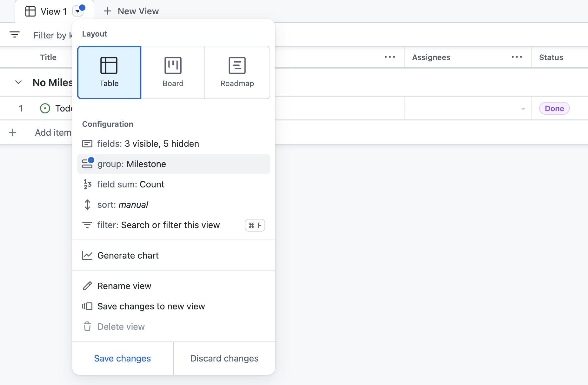Open fields: 3 visible, 5 hidden
Image resolution: width=588 pixels, height=385 pixels.
(173, 144)
